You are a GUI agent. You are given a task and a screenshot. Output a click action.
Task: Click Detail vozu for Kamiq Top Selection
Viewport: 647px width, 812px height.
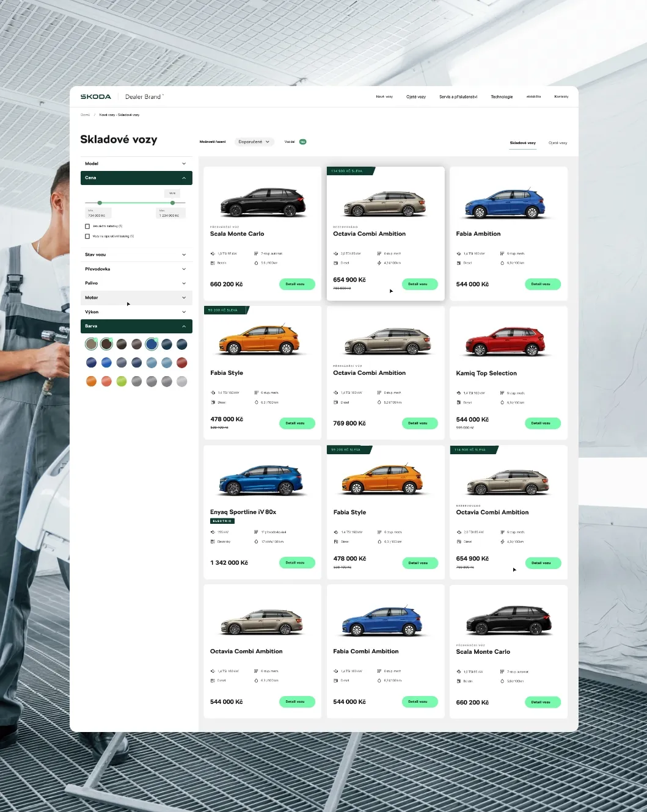[x=543, y=423]
